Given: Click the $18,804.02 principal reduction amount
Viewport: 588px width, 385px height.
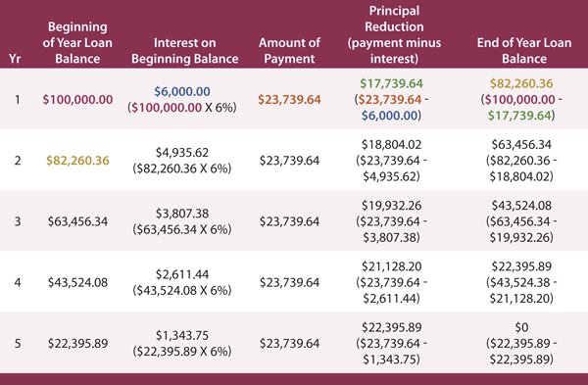Looking at the screenshot, I should click(391, 145).
